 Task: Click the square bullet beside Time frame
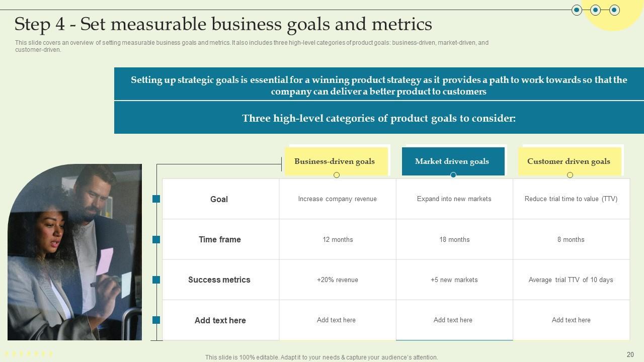point(156,239)
